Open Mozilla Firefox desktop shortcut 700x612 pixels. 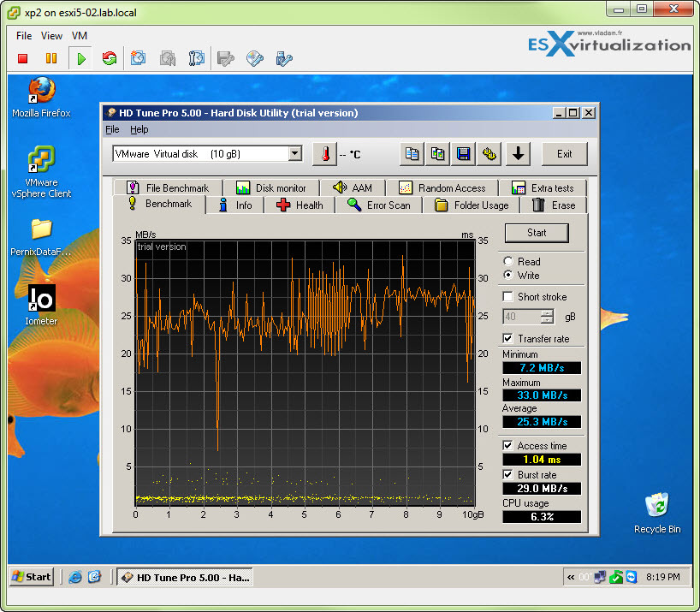tap(42, 98)
